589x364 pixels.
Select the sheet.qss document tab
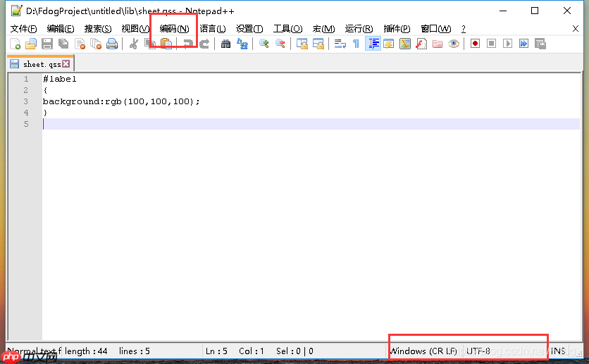tap(41, 64)
